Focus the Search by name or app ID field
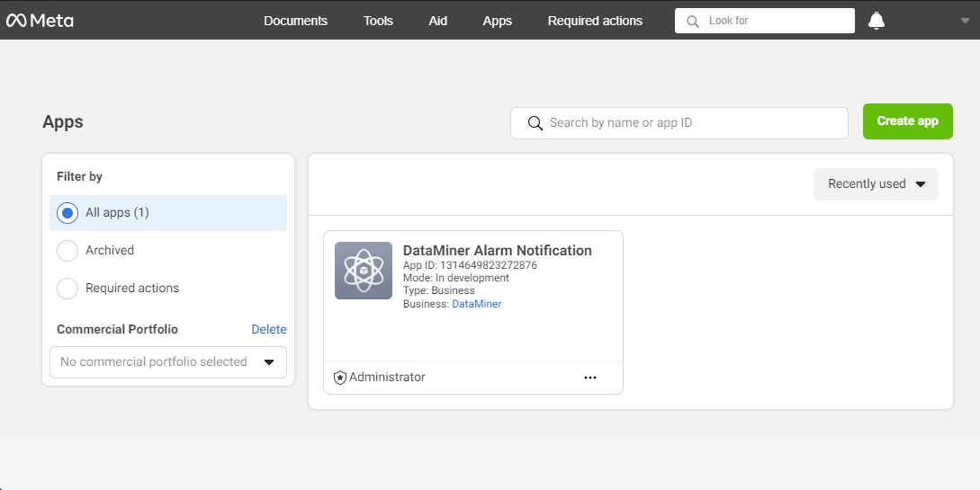 pyautogui.click(x=679, y=123)
